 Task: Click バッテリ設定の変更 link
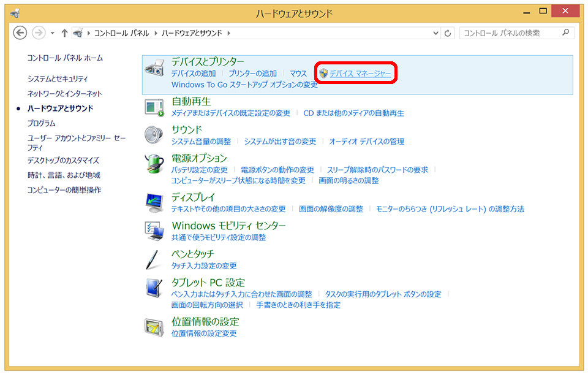(200, 170)
